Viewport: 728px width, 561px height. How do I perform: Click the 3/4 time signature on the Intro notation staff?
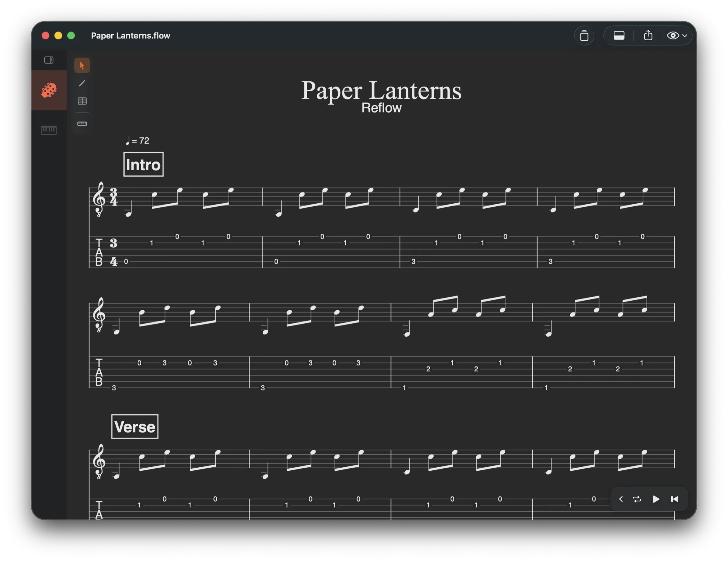(x=114, y=197)
